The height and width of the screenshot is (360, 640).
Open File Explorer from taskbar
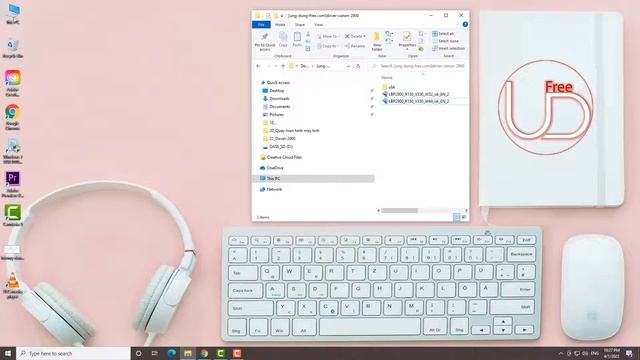[x=188, y=353]
